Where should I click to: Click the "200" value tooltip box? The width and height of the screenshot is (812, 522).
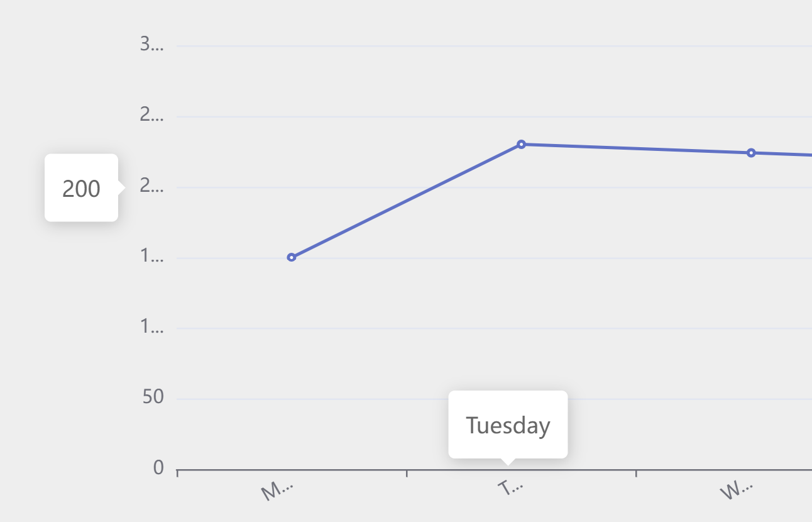click(x=81, y=188)
